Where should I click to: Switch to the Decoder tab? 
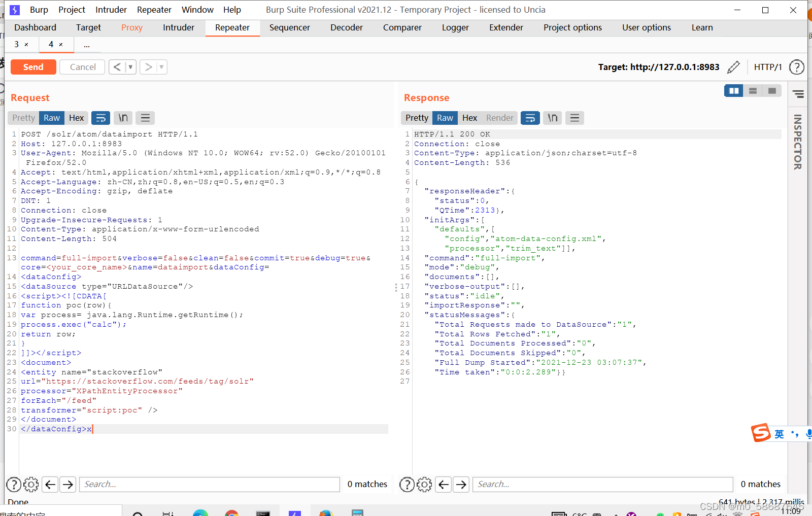(x=347, y=27)
